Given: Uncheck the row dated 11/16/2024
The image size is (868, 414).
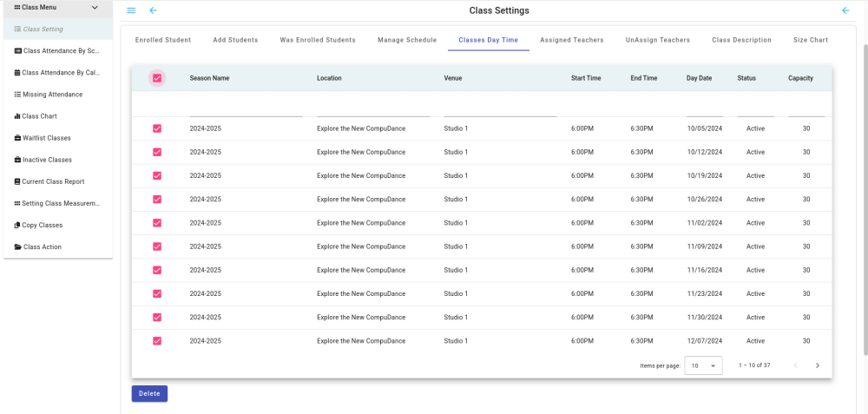Looking at the screenshot, I should [x=157, y=270].
